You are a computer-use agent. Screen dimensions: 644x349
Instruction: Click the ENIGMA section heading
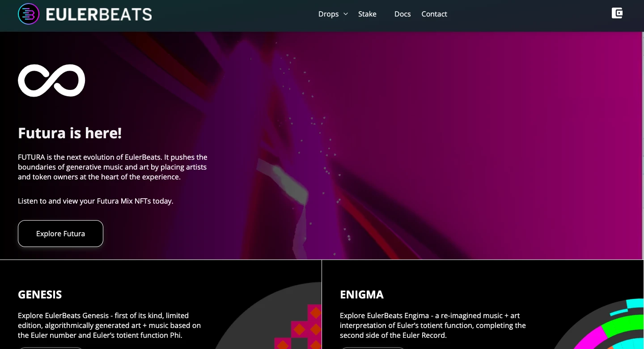pos(362,294)
